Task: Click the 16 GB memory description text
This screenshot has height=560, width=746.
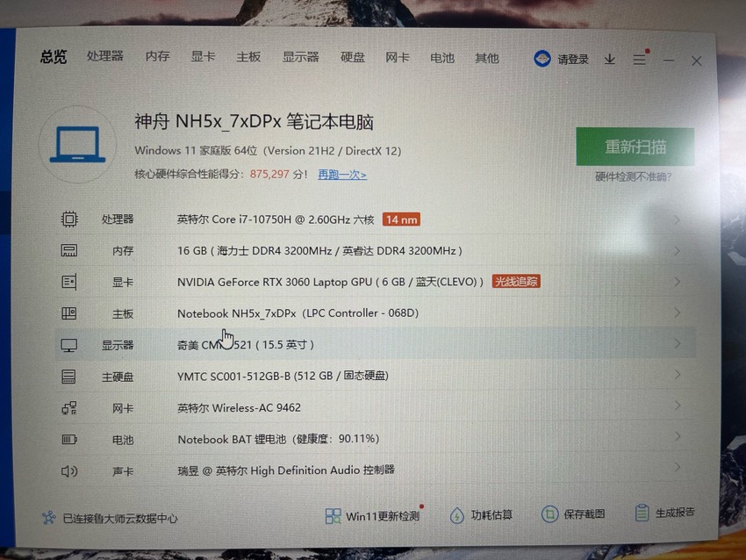Action: point(319,251)
